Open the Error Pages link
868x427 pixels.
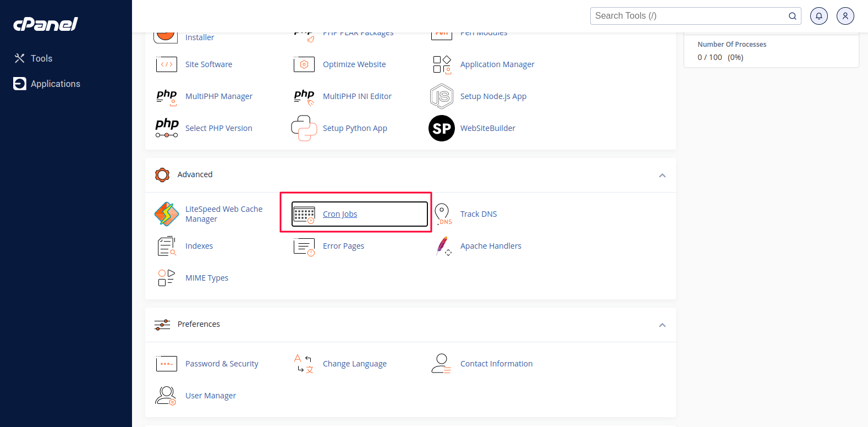[343, 246]
